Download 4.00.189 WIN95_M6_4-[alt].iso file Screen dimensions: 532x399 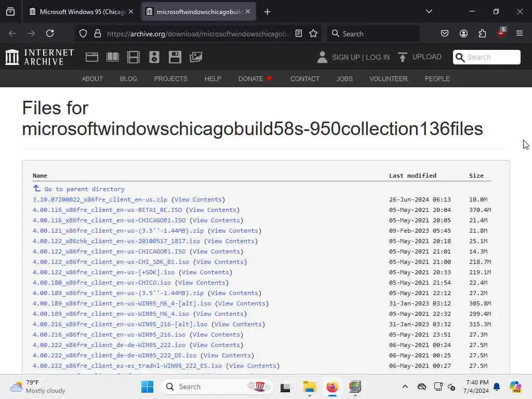[x=122, y=303]
